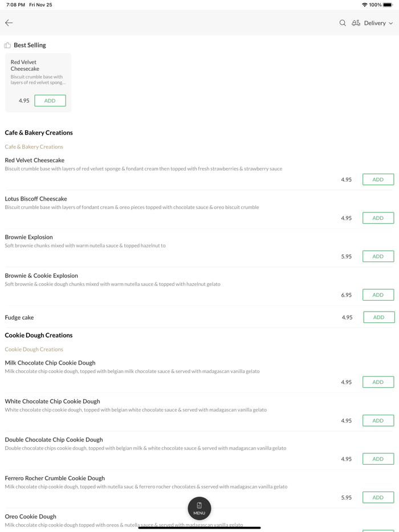The width and height of the screenshot is (399, 532).
Task: Add best-selling Red Velvet Cheesecake card item
Action: pos(50,101)
